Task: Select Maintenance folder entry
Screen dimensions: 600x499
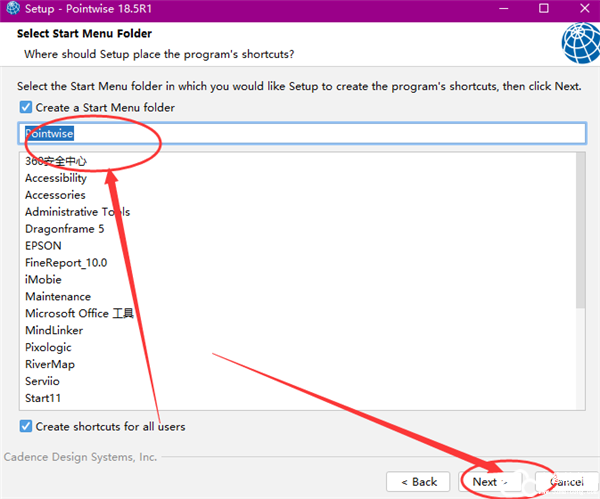Action: click(x=58, y=297)
